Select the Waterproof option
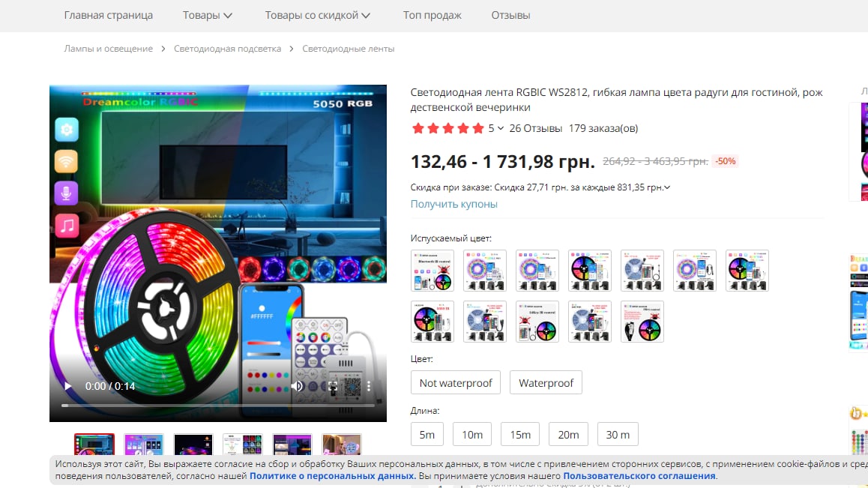 (546, 383)
